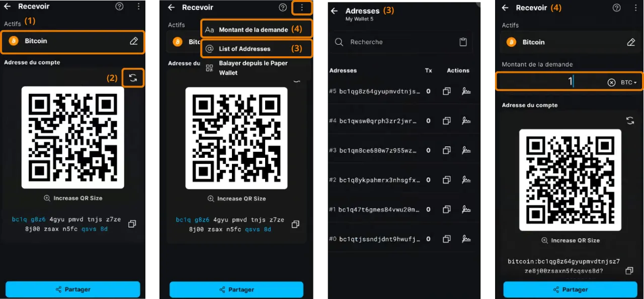This screenshot has width=644, height=299.
Task: Click the sign icon for address #4
Action: [466, 121]
